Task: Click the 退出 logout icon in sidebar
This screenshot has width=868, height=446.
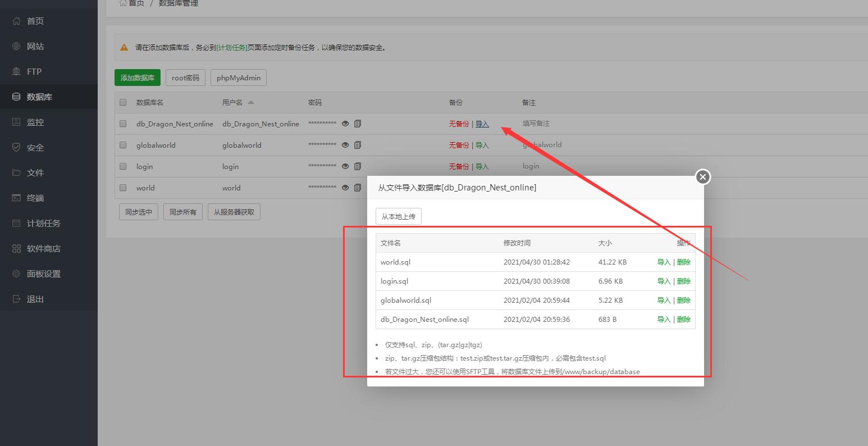Action: pos(16,299)
